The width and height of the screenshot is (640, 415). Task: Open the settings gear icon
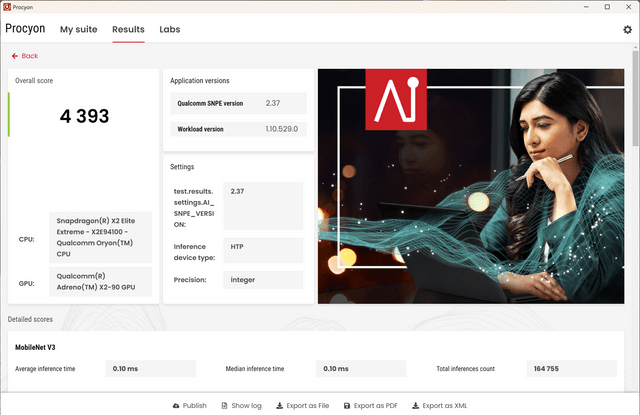[x=627, y=29]
